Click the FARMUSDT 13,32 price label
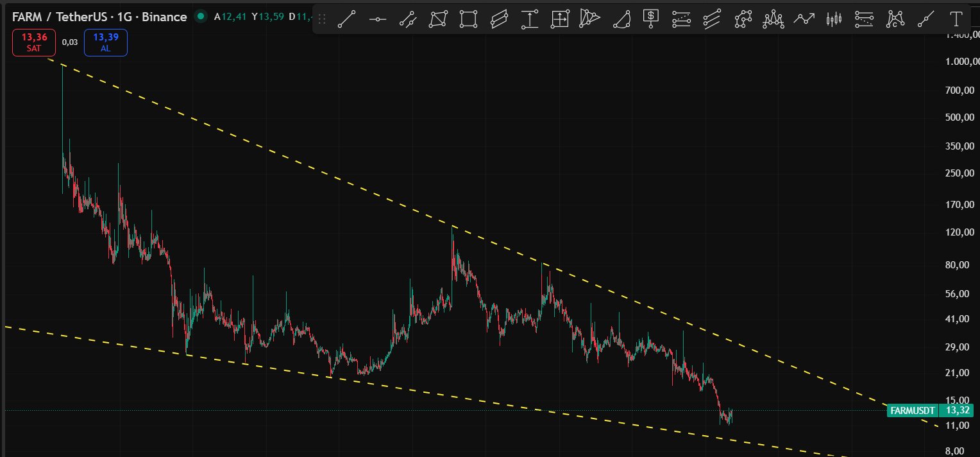This screenshot has height=457, width=980. click(x=933, y=410)
